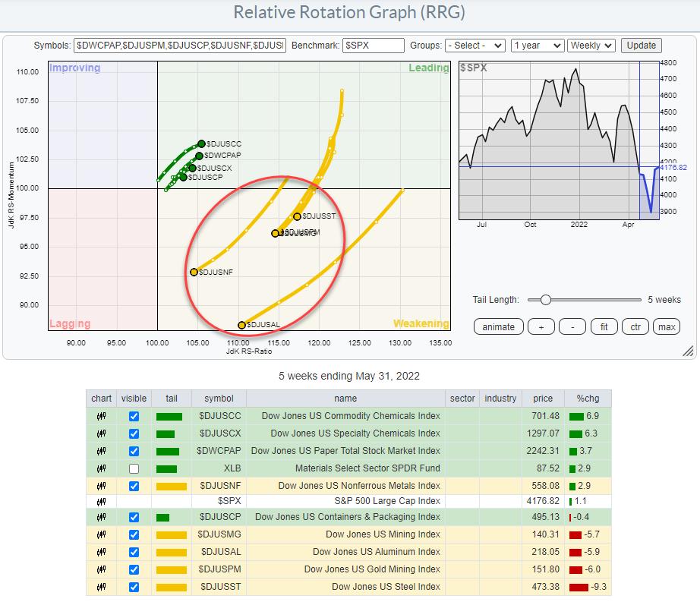This screenshot has height=602, width=700.
Task: Open chart icon for $DJUSCC row
Action: click(x=101, y=416)
